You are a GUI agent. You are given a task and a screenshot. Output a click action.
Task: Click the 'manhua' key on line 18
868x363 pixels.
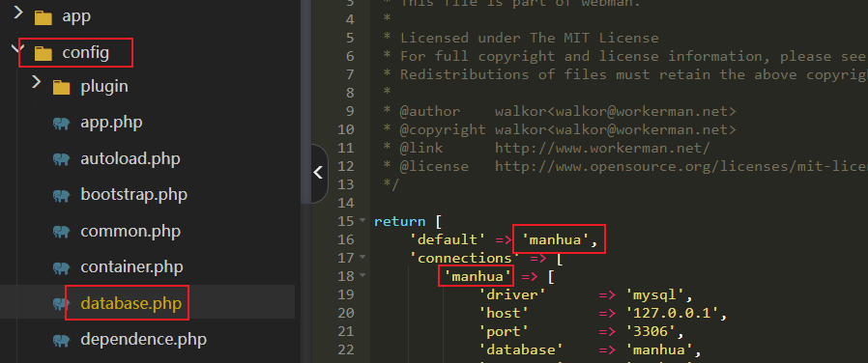click(477, 276)
